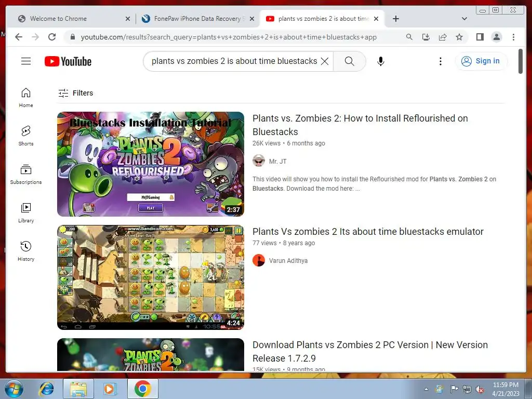532x399 pixels.
Task: Open Download Plants vs Zombies 2 PC Version title
Action: point(370,352)
